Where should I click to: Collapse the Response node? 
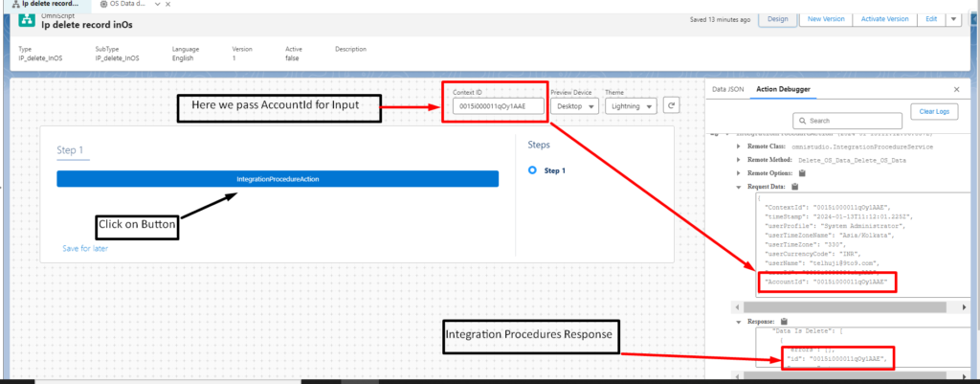pos(738,322)
